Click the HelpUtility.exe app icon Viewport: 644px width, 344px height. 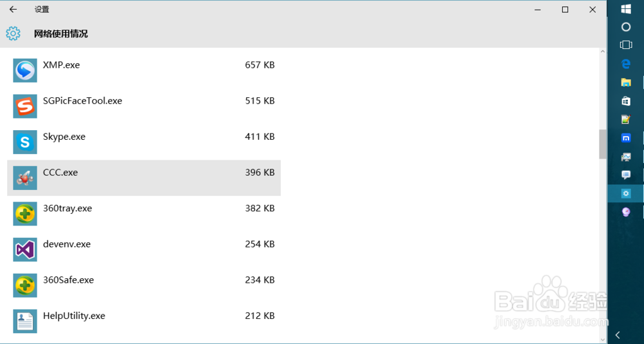[25, 321]
